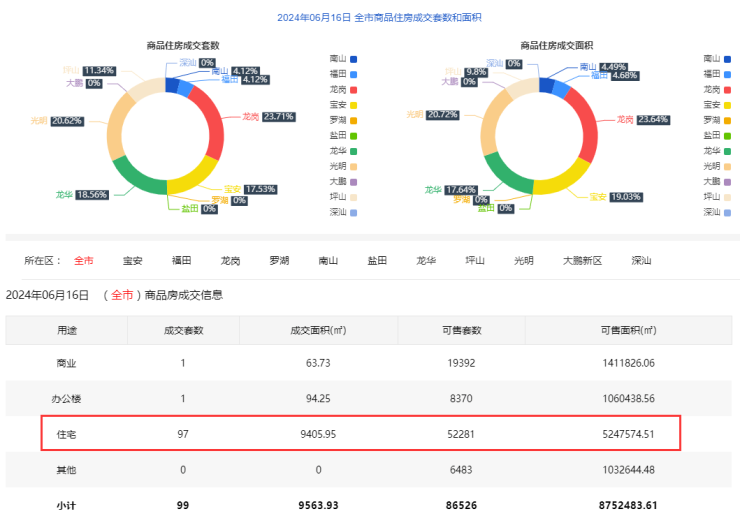
Task: Go to the 深山 district tab
Action: [641, 261]
